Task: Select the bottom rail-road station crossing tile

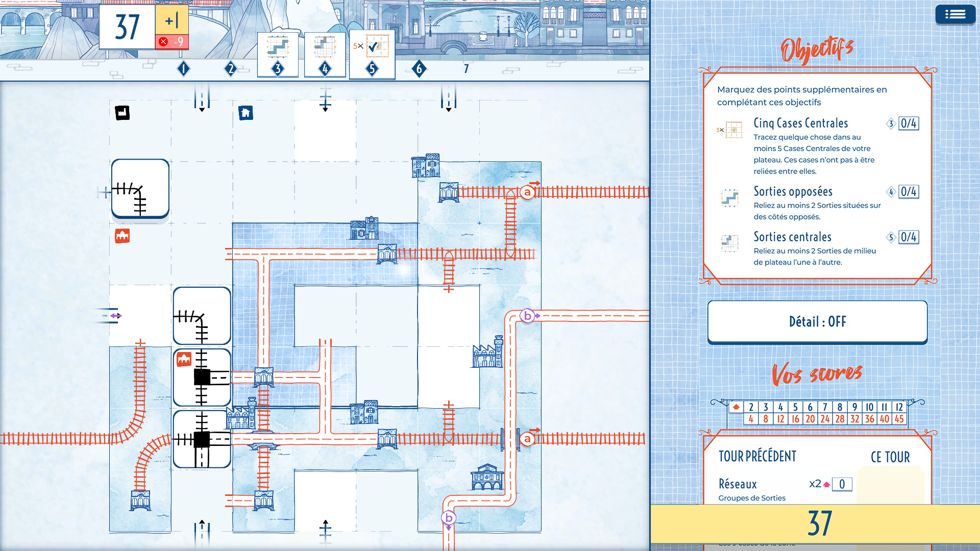Action: tap(202, 439)
